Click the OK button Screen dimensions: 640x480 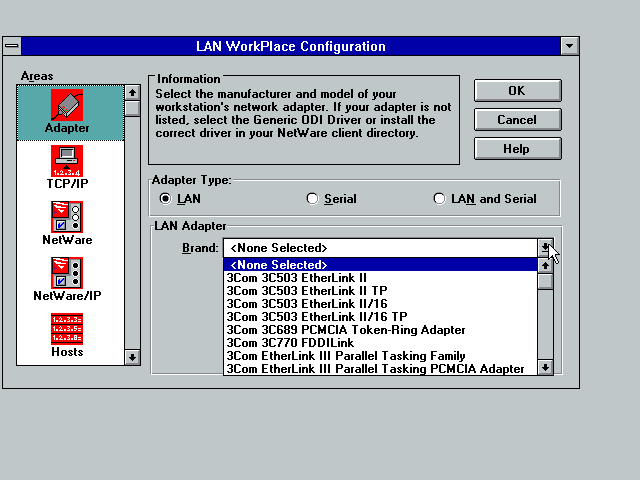(x=518, y=91)
